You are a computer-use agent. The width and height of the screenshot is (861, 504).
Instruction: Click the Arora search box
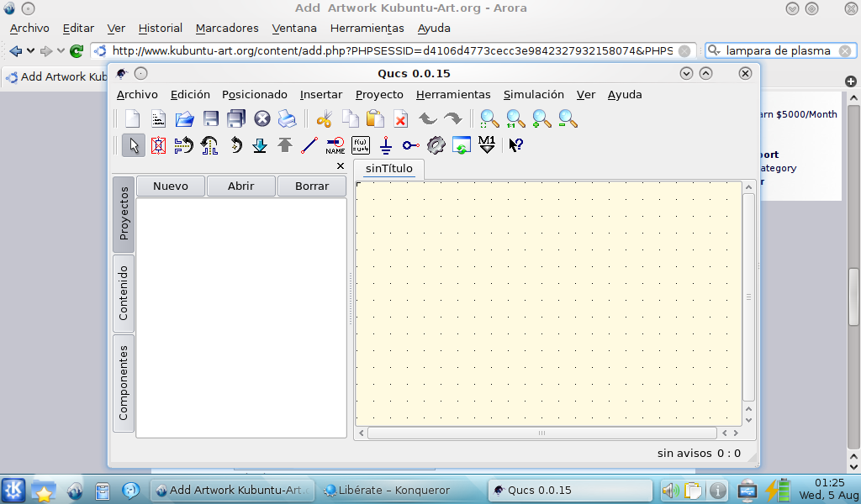click(x=781, y=51)
